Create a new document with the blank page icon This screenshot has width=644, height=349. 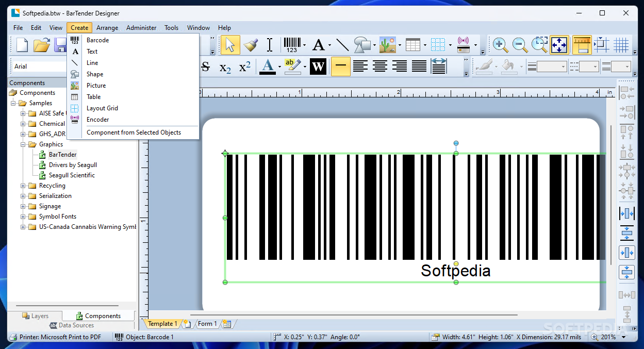pyautogui.click(x=22, y=45)
